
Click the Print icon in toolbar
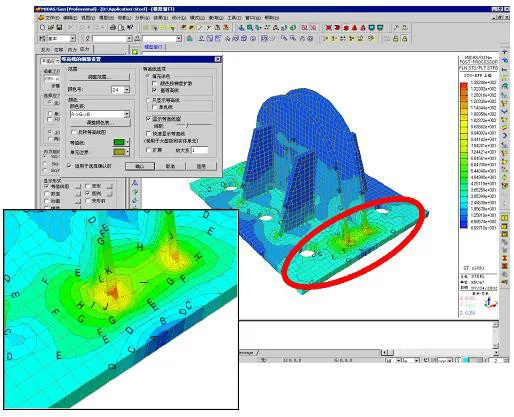tap(113, 27)
